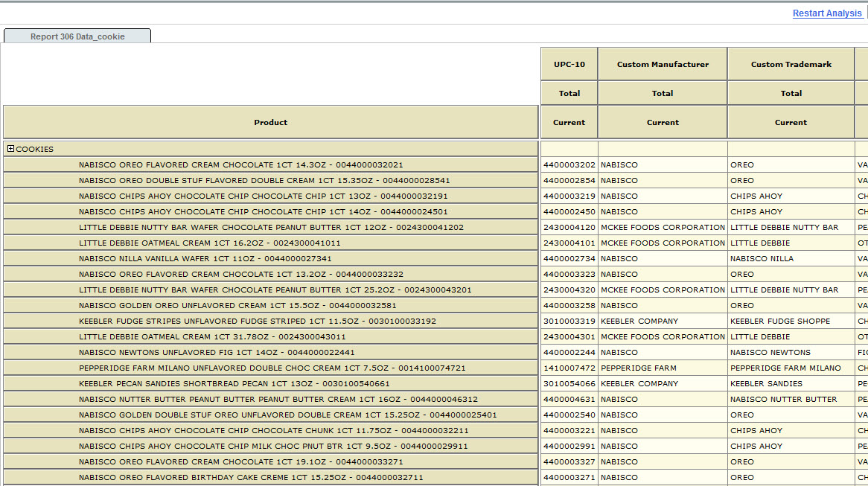Image resolution: width=868 pixels, height=486 pixels.
Task: Select Nabisco Newtons Fig 14OZ row
Action: (271, 352)
